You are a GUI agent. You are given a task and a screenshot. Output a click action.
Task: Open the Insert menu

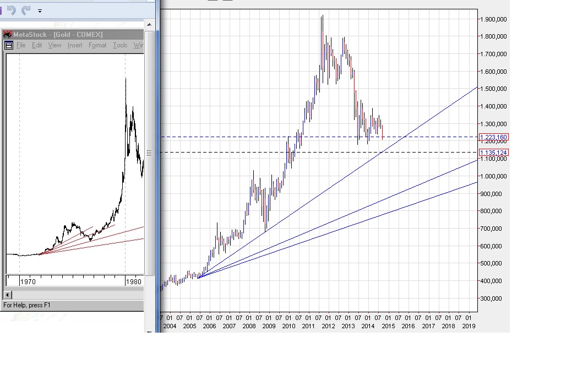[x=75, y=46]
